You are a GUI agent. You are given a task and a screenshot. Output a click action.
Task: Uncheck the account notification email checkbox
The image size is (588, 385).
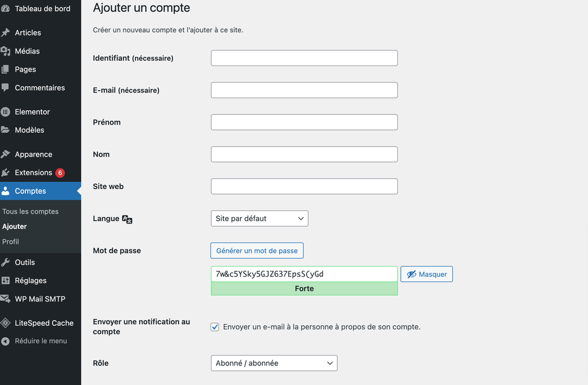(215, 326)
